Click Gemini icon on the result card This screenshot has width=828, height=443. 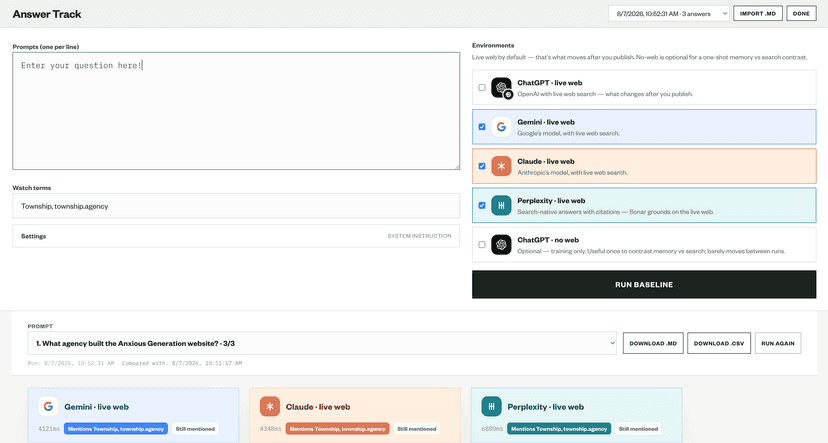[x=48, y=407]
